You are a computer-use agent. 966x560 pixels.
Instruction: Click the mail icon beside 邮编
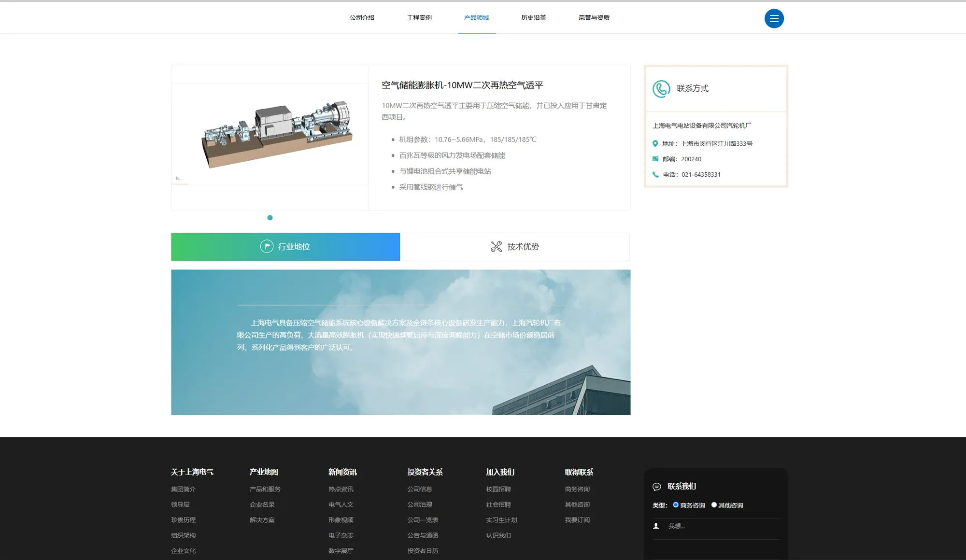[655, 159]
